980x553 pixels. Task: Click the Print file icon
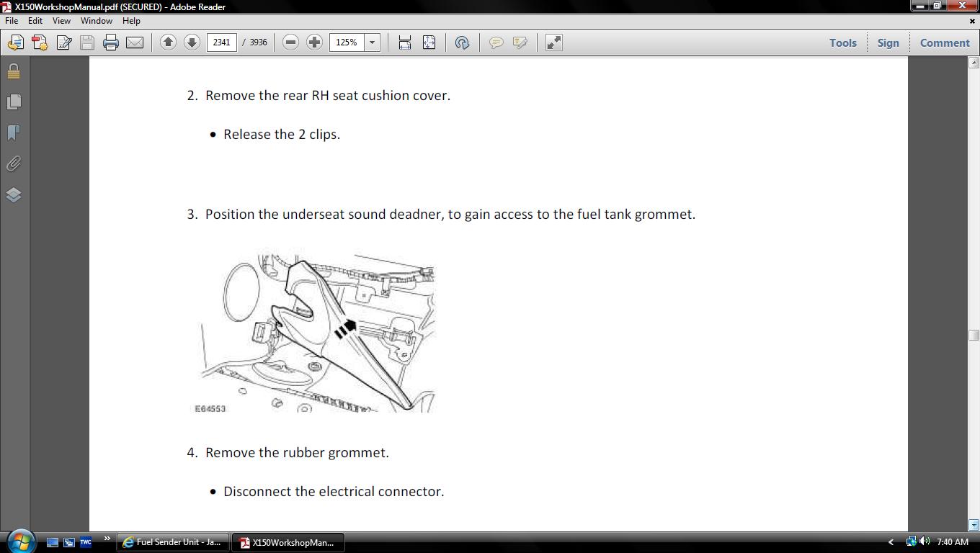(x=110, y=42)
